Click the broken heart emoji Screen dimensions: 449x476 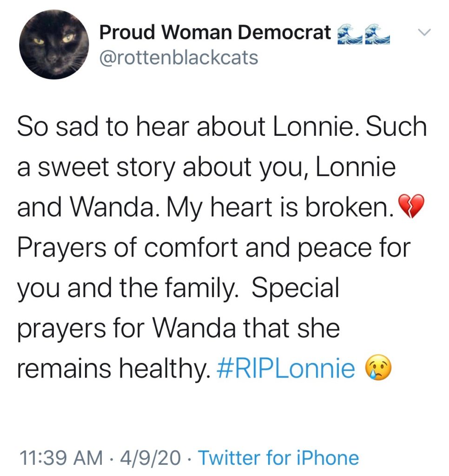pos(411,206)
